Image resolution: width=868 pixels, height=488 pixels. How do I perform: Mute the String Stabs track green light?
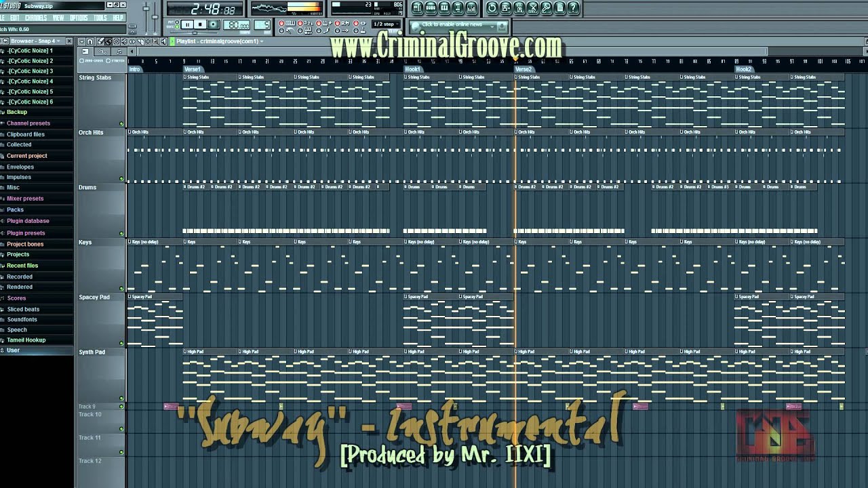point(121,124)
